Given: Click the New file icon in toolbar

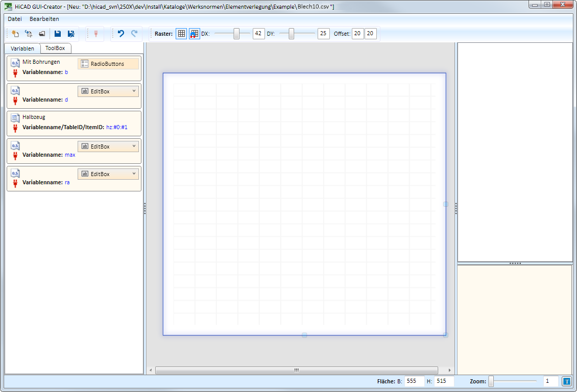Looking at the screenshot, I should 15,34.
